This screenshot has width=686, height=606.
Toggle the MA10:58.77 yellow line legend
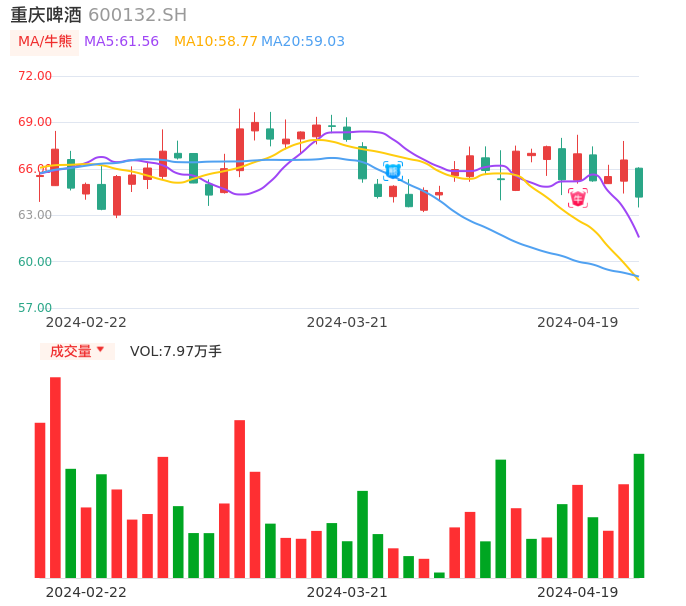(215, 41)
